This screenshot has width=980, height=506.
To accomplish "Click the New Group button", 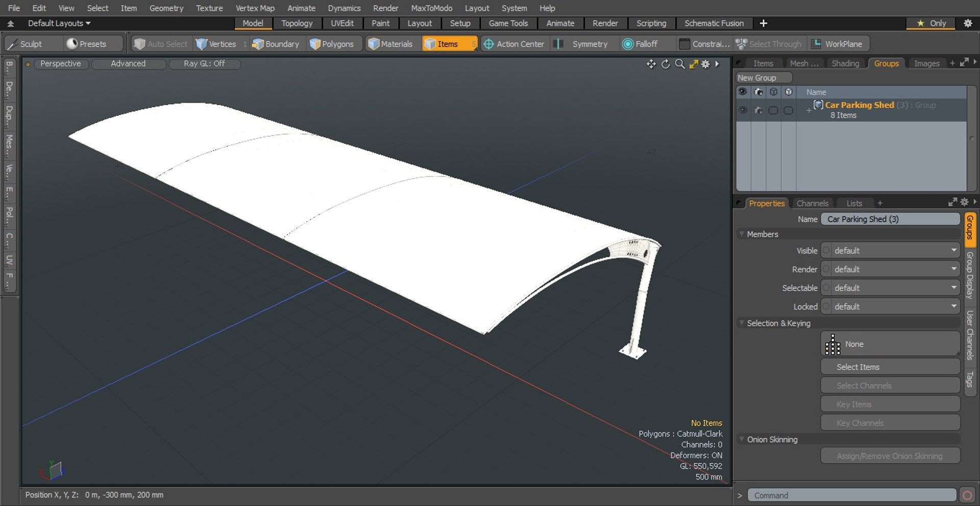I will [764, 78].
